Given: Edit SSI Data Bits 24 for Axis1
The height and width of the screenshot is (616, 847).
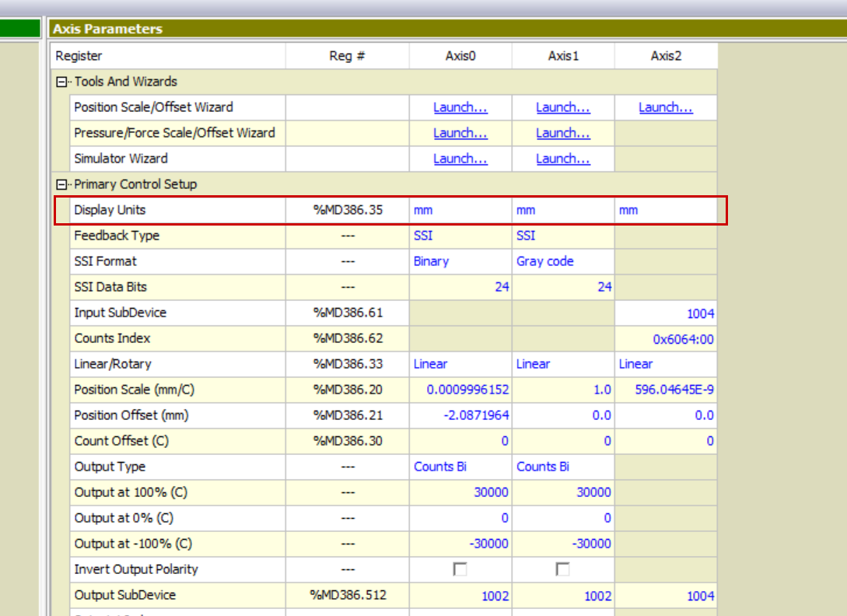Looking at the screenshot, I should click(563, 287).
